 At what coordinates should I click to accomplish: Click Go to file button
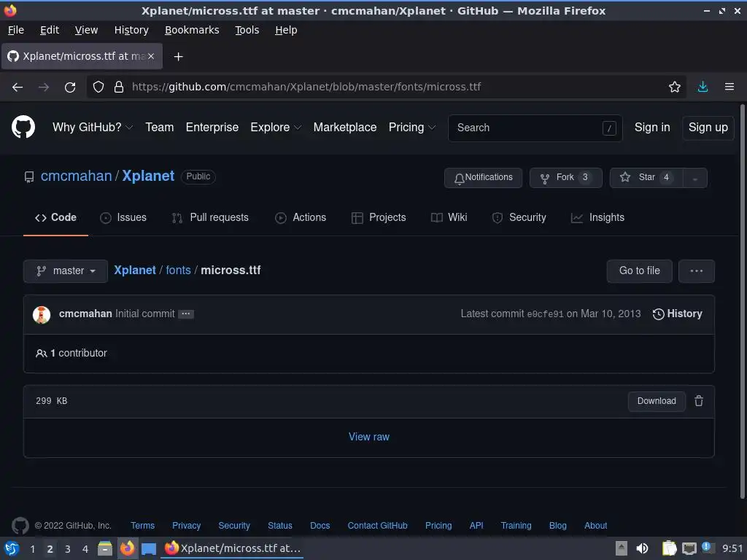[x=639, y=271]
